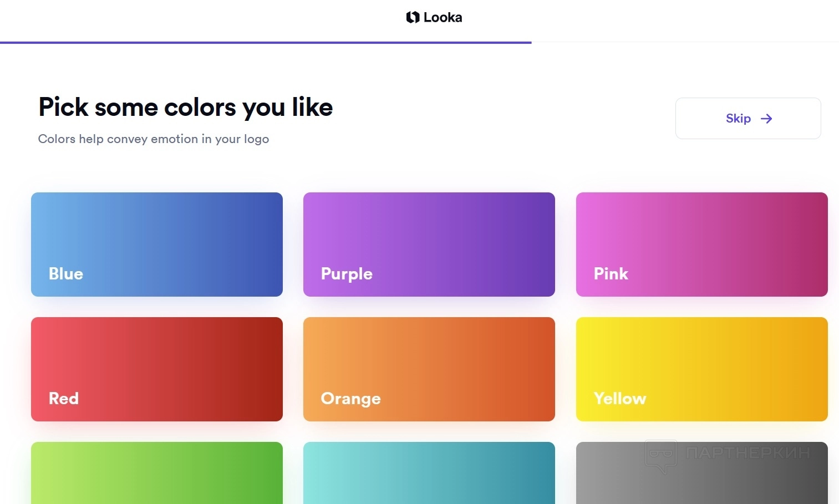Viewport: 839px width, 504px height.
Task: Click the unfilled part of the progress bar
Action: click(685, 42)
